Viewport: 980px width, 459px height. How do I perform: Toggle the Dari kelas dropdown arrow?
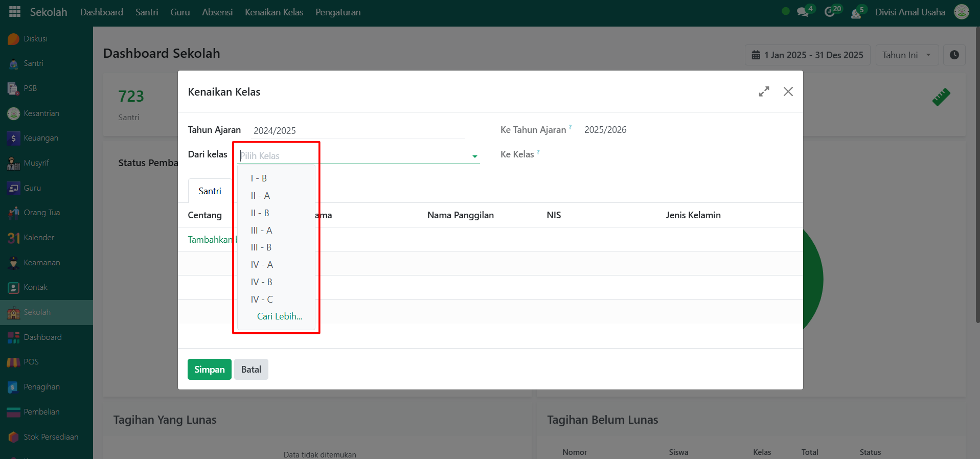(x=475, y=156)
